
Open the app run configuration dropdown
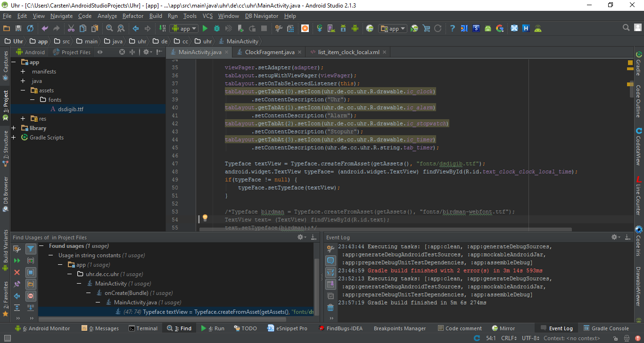pyautogui.click(x=184, y=29)
